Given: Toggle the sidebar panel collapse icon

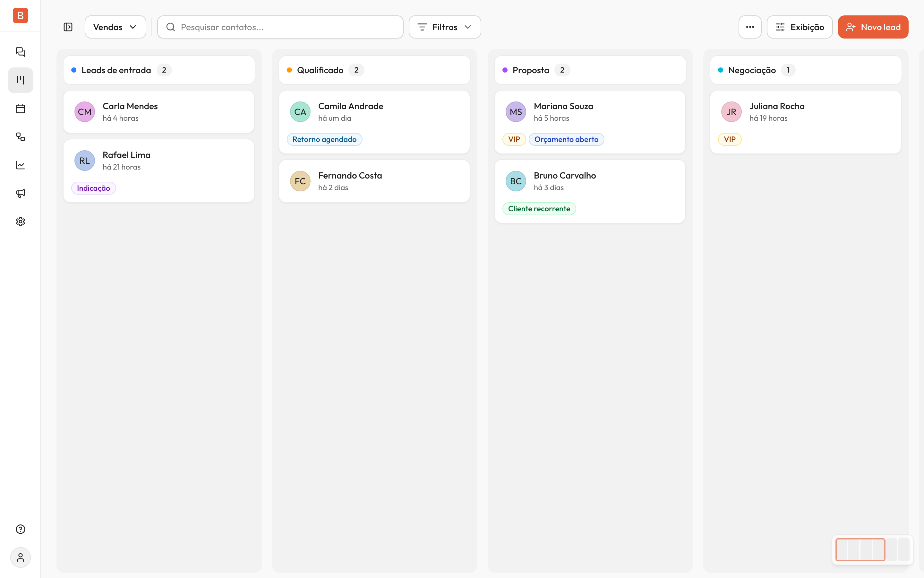Looking at the screenshot, I should pyautogui.click(x=68, y=27).
